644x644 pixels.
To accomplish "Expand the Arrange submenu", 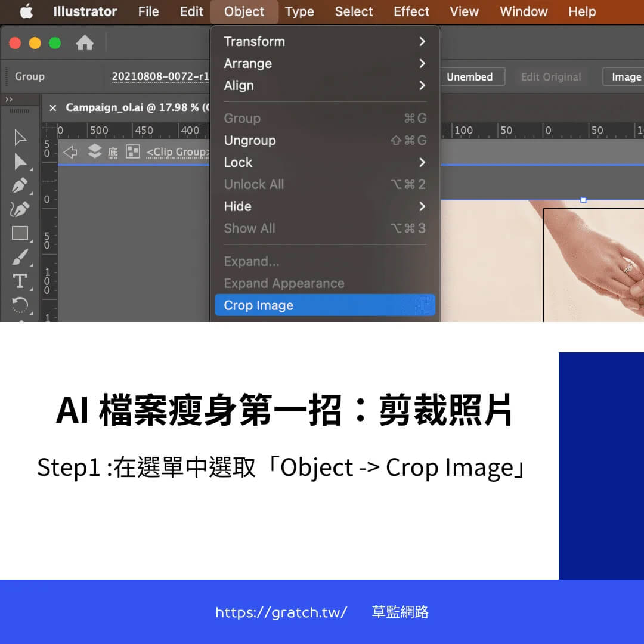I will pos(325,64).
